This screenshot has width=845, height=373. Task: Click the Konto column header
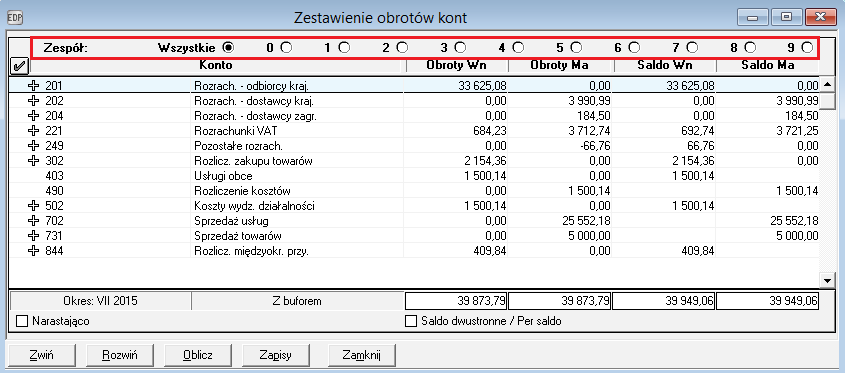(x=216, y=65)
